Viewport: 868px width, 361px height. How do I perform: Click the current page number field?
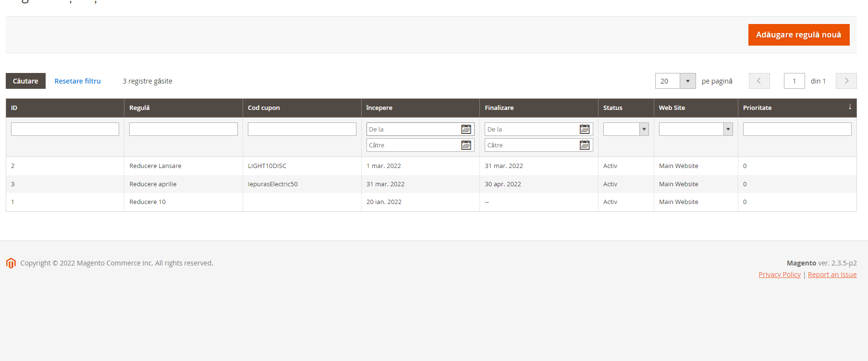[795, 81]
